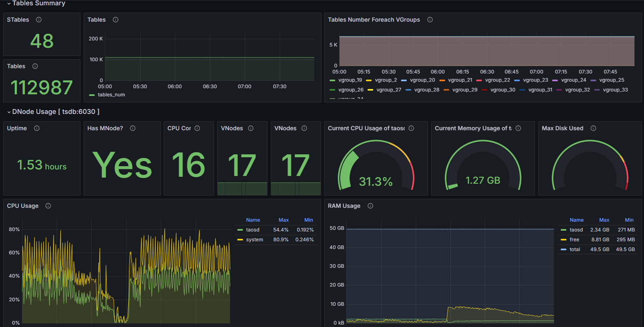Click info icon on Current Memory Usage gauge
644x327 pixels.
(518, 128)
